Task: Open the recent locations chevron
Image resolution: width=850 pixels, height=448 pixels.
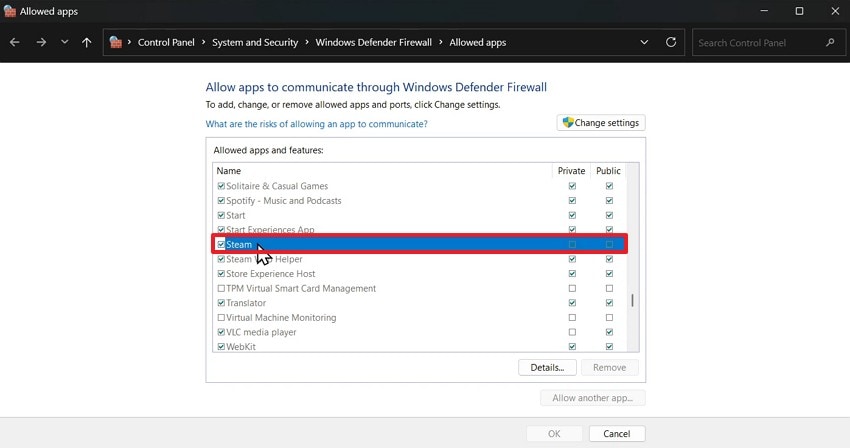Action: (x=65, y=43)
